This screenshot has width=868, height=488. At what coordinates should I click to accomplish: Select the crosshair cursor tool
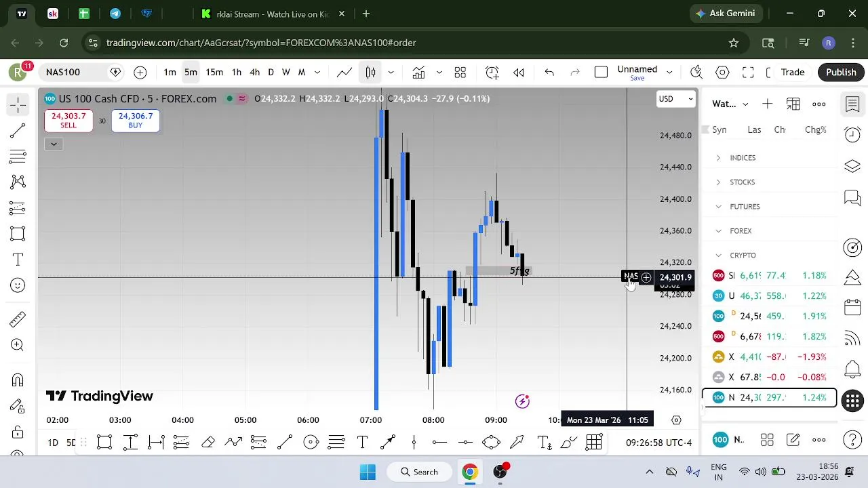click(x=18, y=104)
